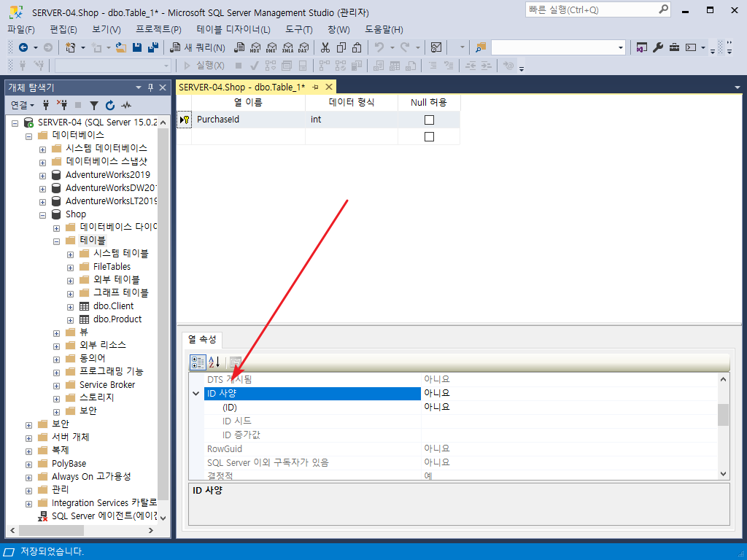Click the quick launch search magnifier
This screenshot has height=560, width=747.
tap(663, 9)
